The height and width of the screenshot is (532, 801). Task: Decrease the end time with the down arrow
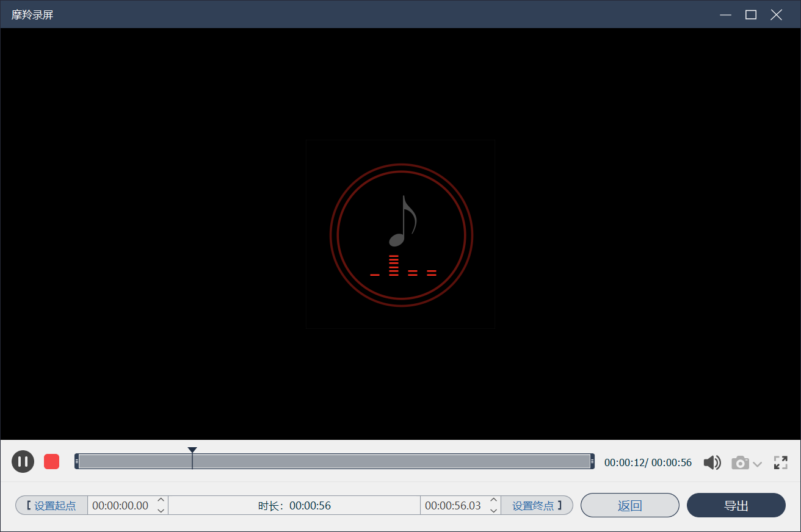pyautogui.click(x=493, y=511)
